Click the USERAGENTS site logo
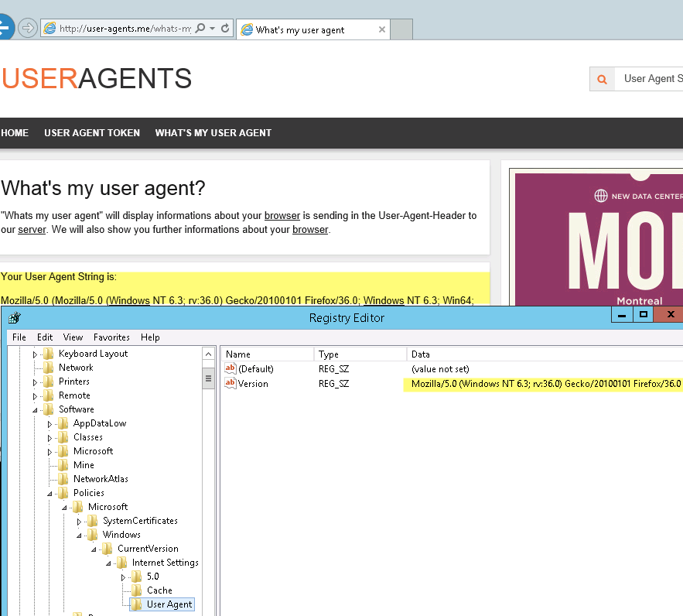 [x=96, y=78]
